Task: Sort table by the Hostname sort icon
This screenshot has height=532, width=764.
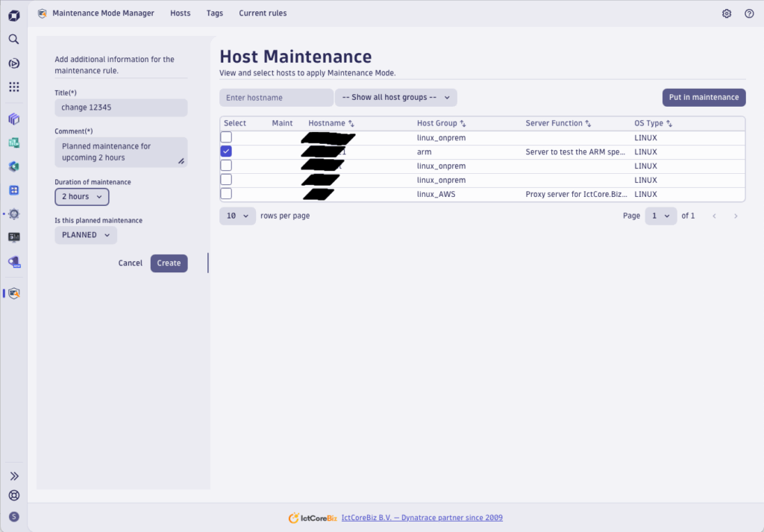Action: 351,123
